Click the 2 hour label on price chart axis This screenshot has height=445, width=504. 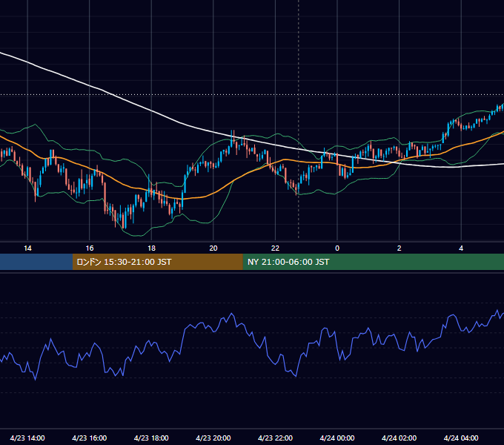(x=399, y=248)
